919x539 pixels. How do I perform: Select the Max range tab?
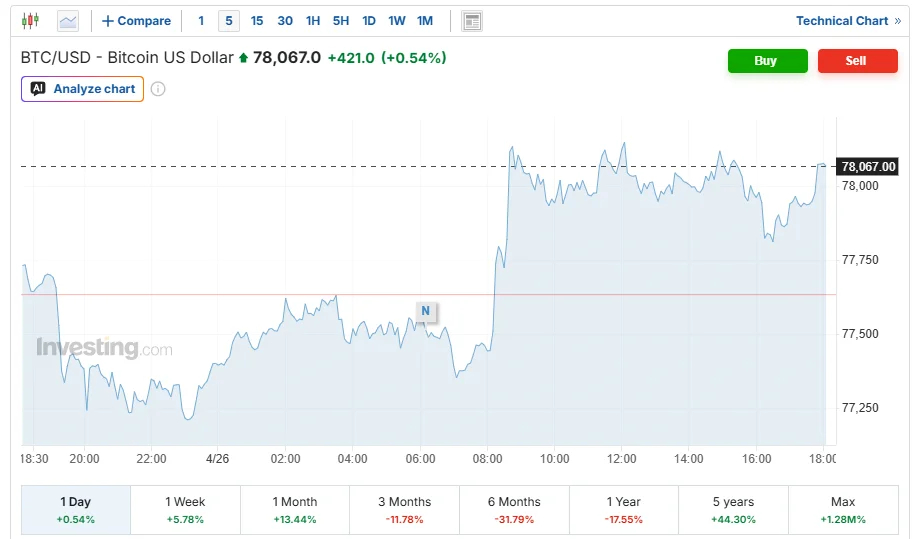[x=843, y=510]
